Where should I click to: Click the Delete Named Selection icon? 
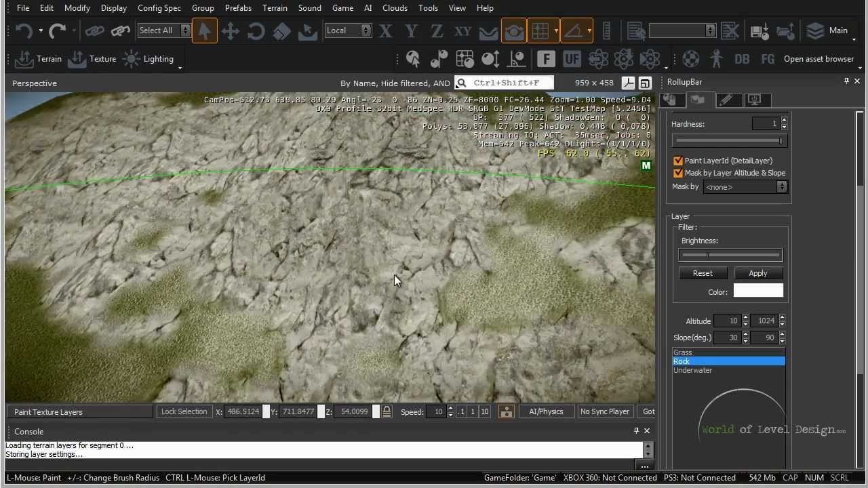pos(730,30)
